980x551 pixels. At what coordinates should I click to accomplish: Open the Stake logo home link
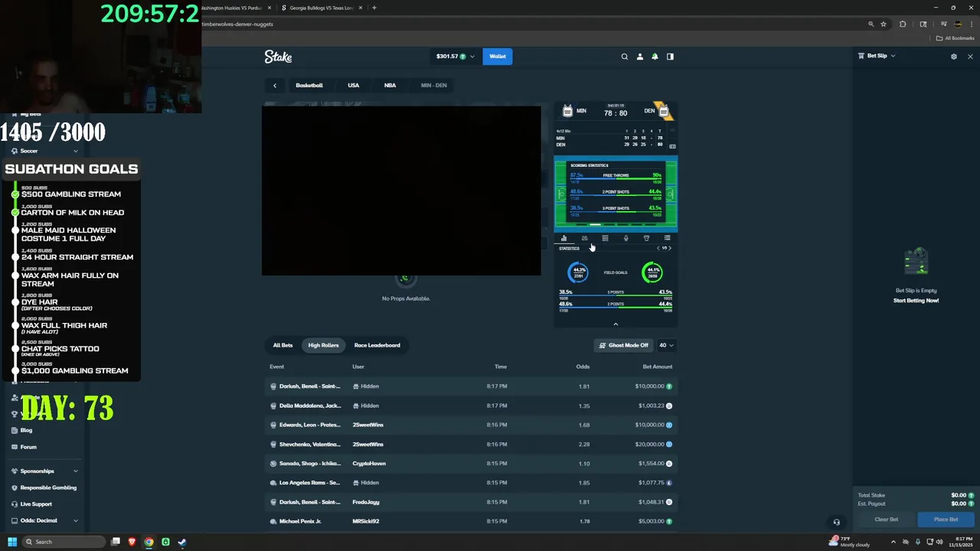278,57
